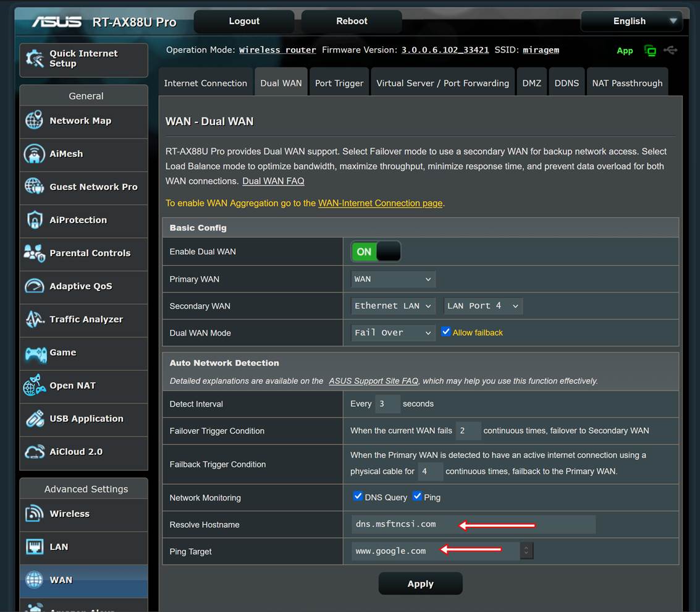Select the Parental Controls icon
700x612 pixels.
coord(35,253)
